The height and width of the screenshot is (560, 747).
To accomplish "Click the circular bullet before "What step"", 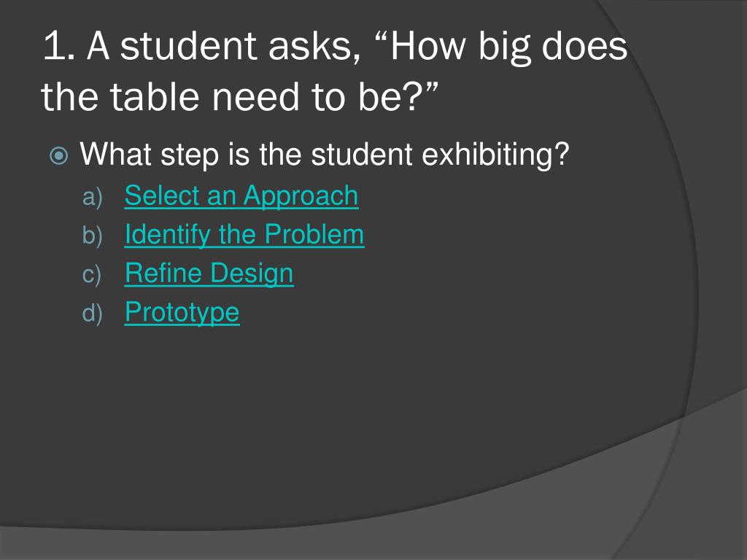I will coord(59,155).
